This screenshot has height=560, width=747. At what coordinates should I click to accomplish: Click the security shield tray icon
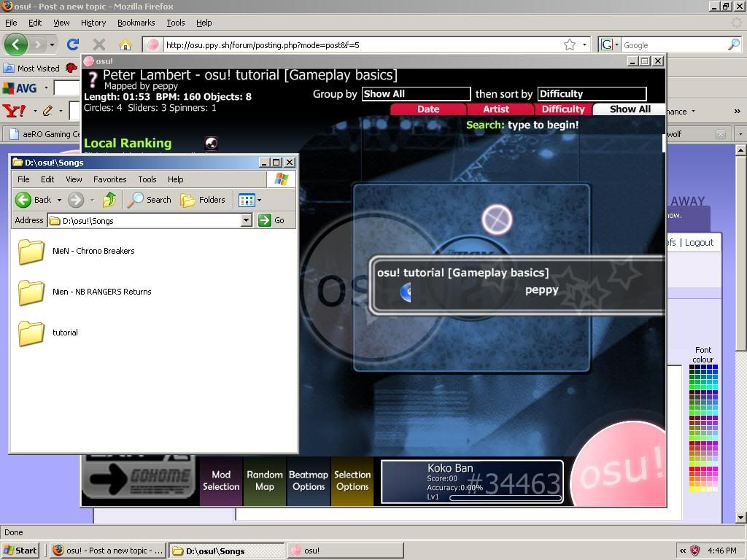point(695,551)
